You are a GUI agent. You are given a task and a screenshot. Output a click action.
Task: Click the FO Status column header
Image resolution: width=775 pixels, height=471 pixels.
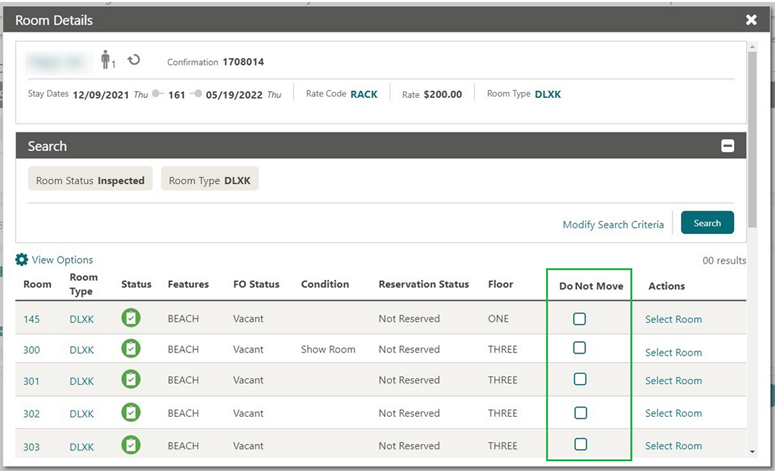tap(256, 284)
